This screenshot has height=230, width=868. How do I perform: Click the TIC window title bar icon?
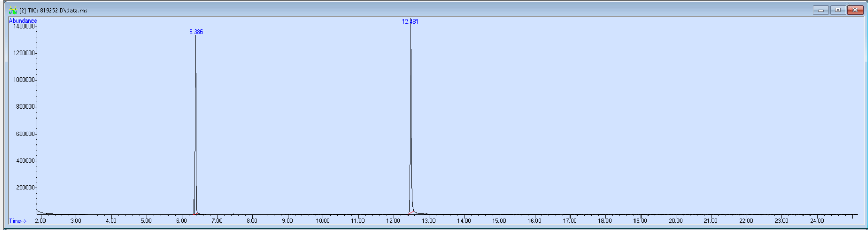[13, 10]
